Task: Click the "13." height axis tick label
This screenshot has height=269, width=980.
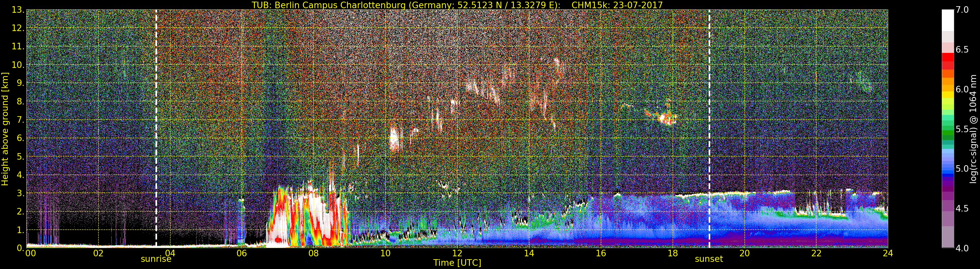Action: click(x=18, y=10)
